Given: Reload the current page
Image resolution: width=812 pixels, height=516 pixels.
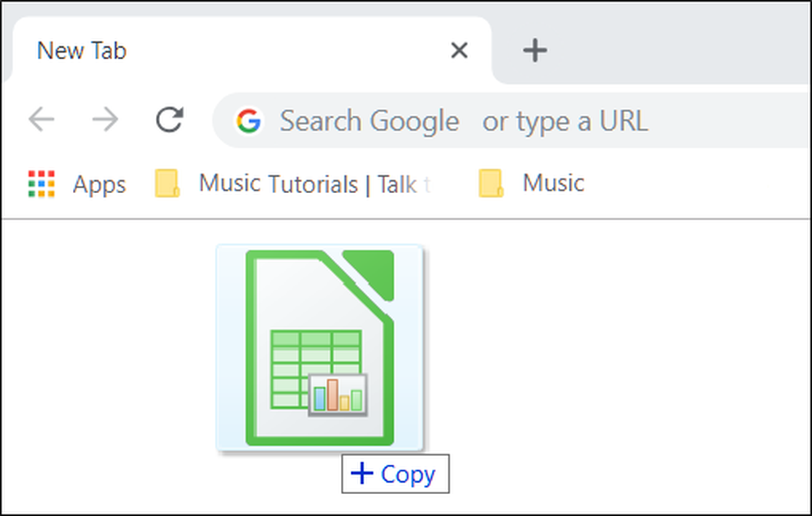Looking at the screenshot, I should pos(170,119).
